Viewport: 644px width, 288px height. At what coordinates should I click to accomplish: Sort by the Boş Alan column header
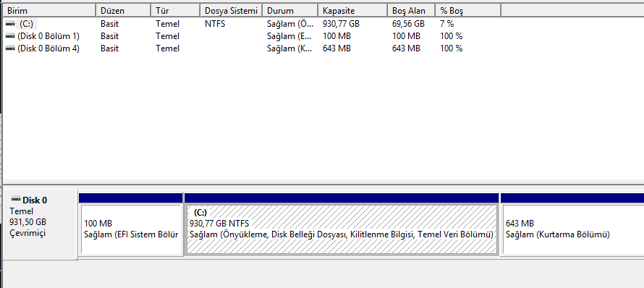(x=412, y=11)
